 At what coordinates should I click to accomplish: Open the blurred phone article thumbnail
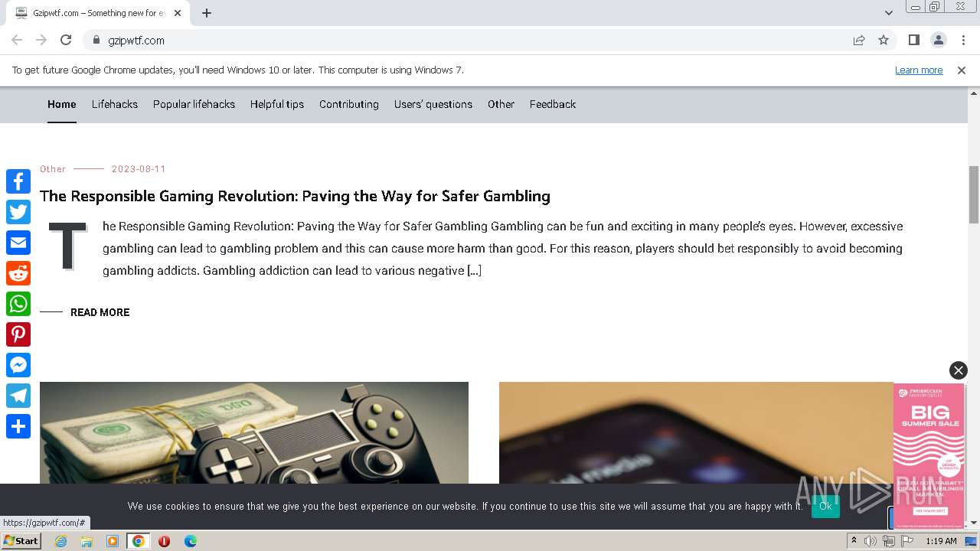point(696,433)
